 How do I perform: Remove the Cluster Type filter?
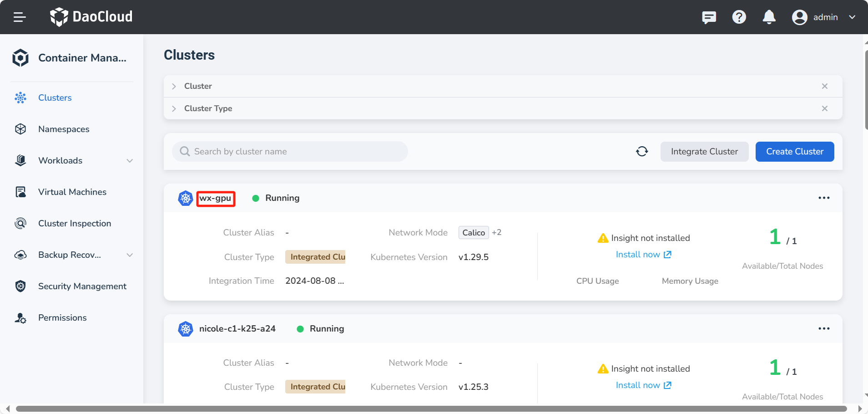pos(824,109)
